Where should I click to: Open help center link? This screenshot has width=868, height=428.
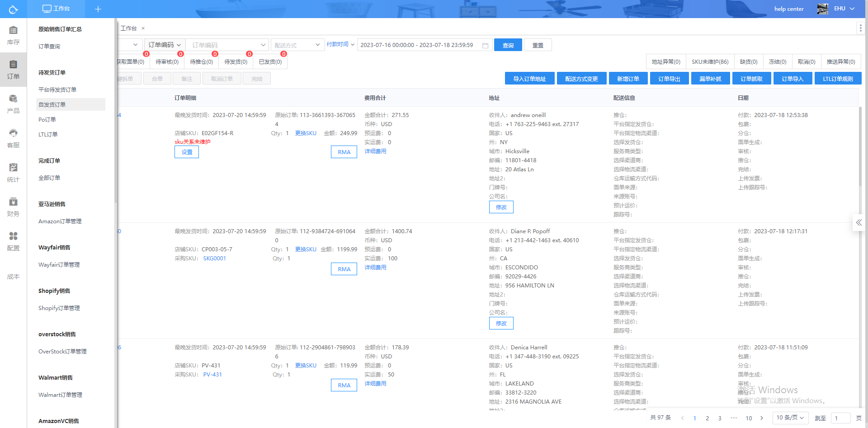click(789, 9)
